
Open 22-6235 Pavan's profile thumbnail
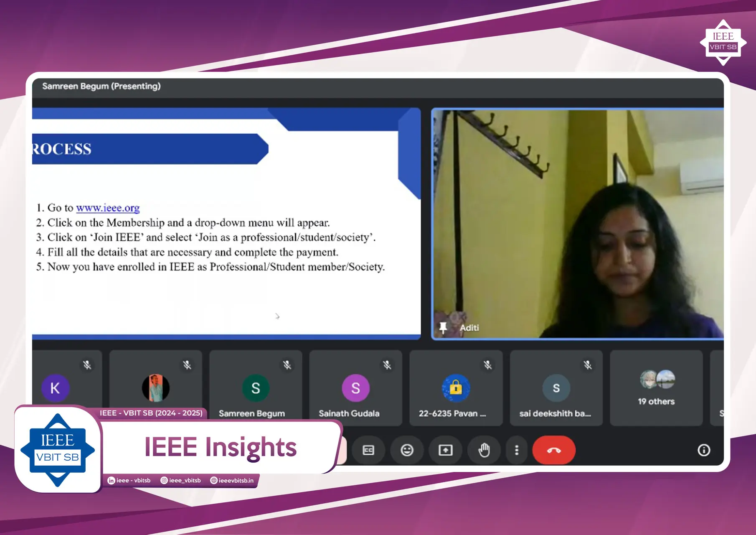[456, 388]
